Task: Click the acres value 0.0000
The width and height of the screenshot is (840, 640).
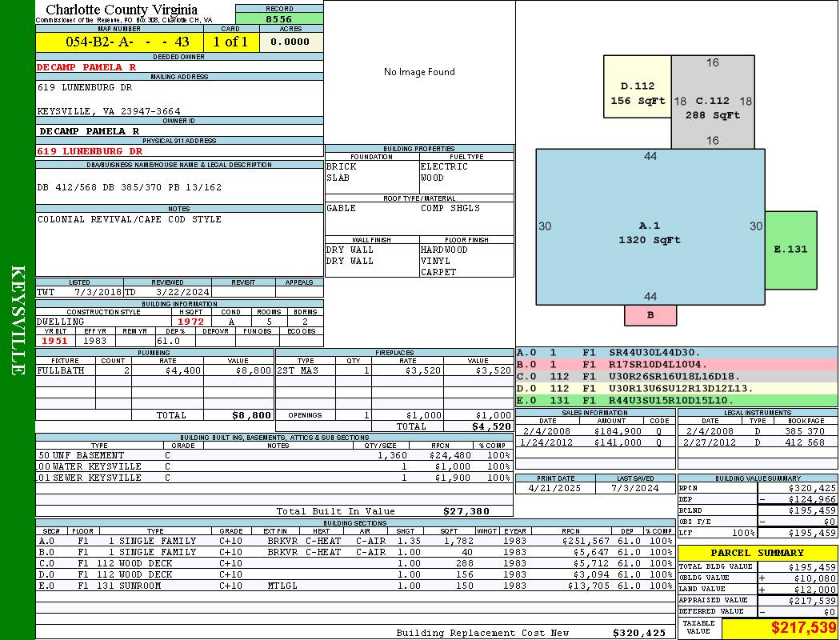Action: [290, 42]
